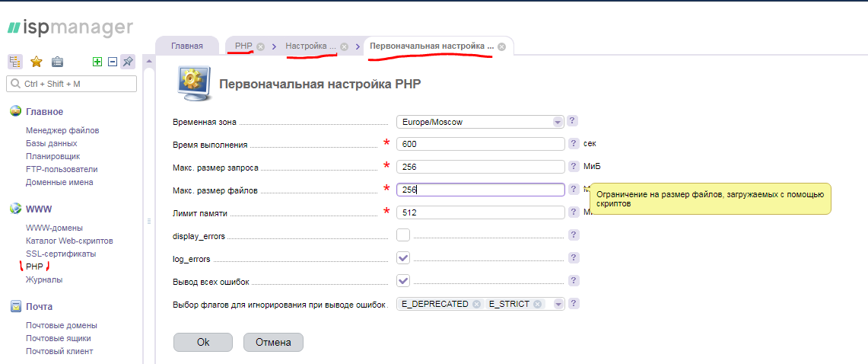
Task: Open SSL-сертификаты in the sidebar
Action: pyautogui.click(x=61, y=254)
